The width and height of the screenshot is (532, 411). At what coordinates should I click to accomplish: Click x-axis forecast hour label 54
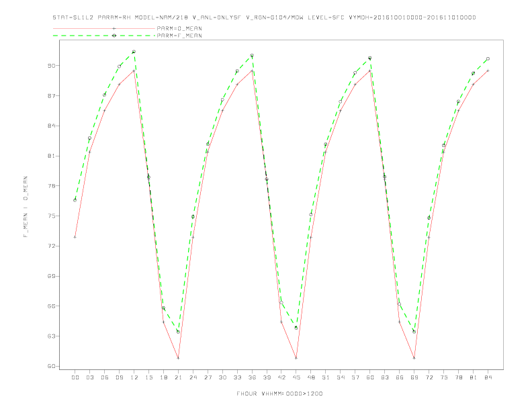tap(341, 377)
